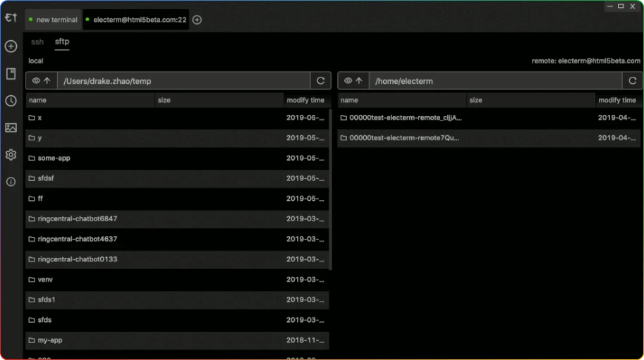Select the 'new terminal' tab
Viewport: 644px width, 360px height.
click(x=53, y=20)
